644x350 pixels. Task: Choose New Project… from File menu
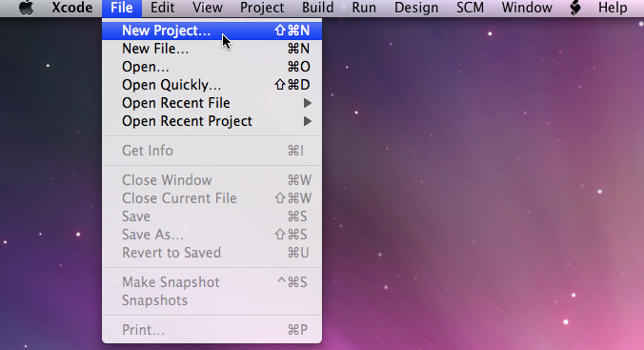(211, 31)
